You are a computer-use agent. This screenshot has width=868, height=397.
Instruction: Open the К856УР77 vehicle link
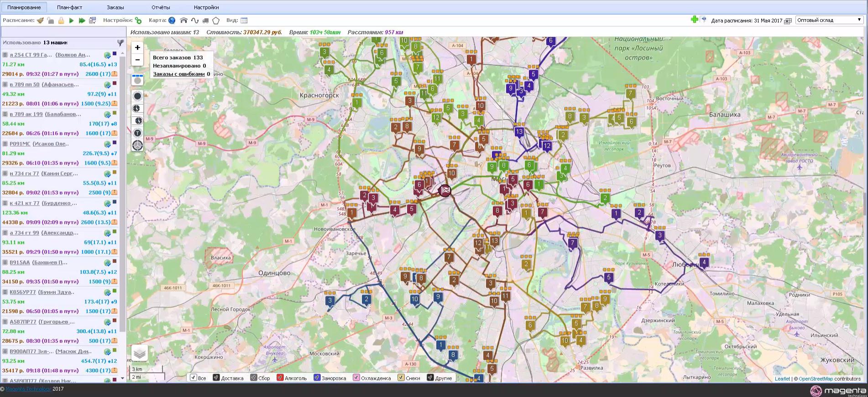22,292
